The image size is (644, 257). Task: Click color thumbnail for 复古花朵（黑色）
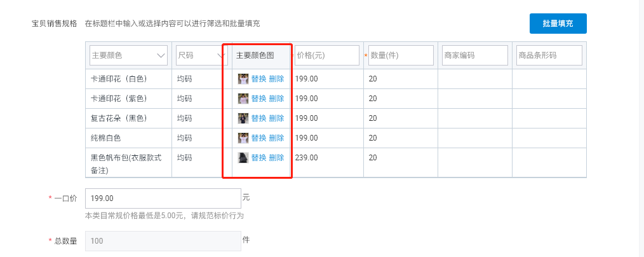click(x=243, y=118)
